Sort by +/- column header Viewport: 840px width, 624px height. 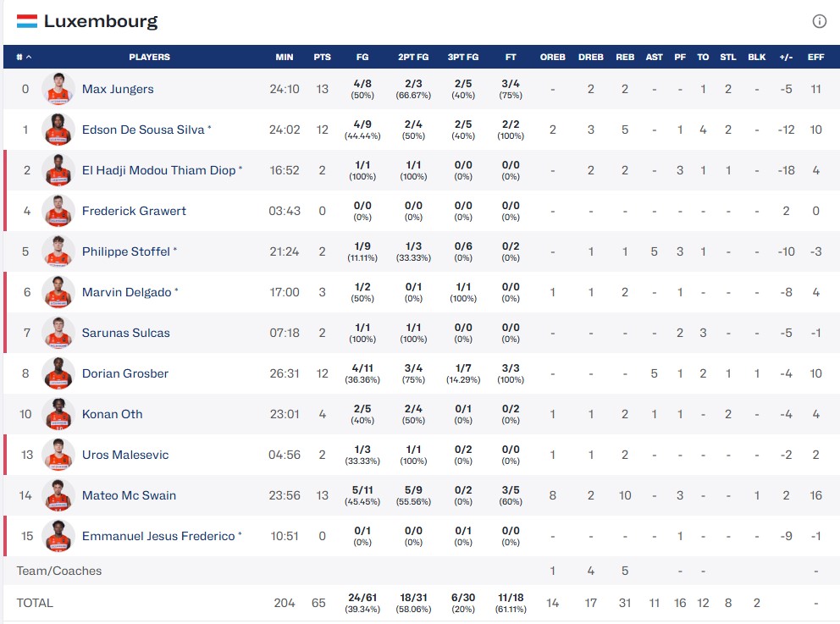click(786, 57)
